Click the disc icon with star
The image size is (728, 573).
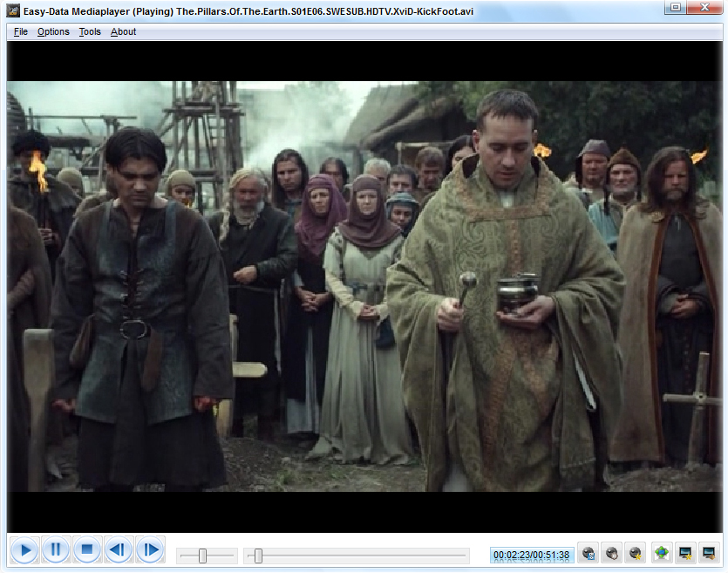636,554
